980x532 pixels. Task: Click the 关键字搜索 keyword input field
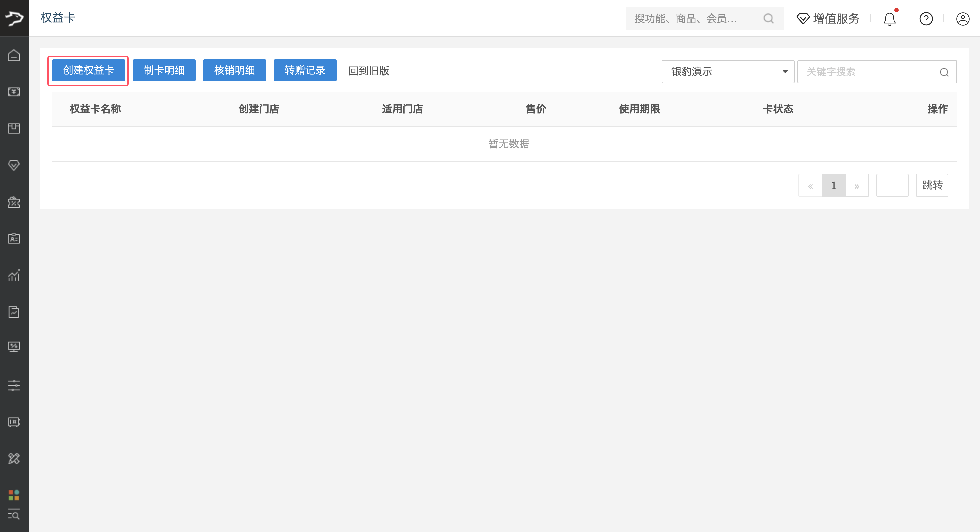click(877, 72)
